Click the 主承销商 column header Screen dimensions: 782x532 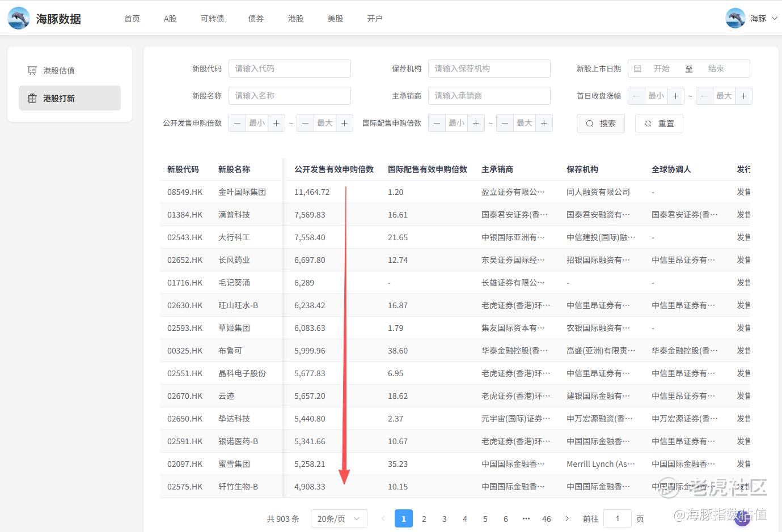[497, 169]
